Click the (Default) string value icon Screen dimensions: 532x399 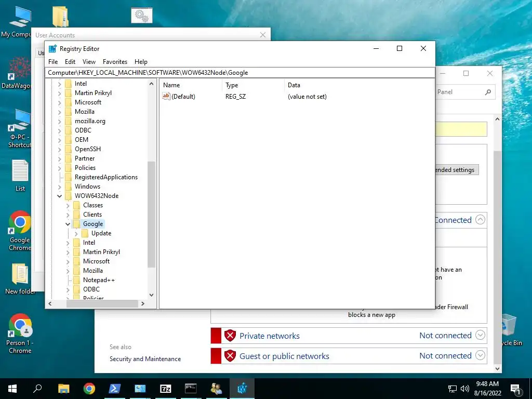166,96
